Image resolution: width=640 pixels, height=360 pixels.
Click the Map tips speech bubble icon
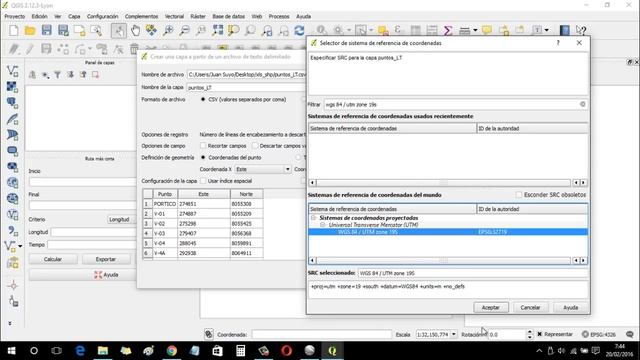[x=487, y=30]
